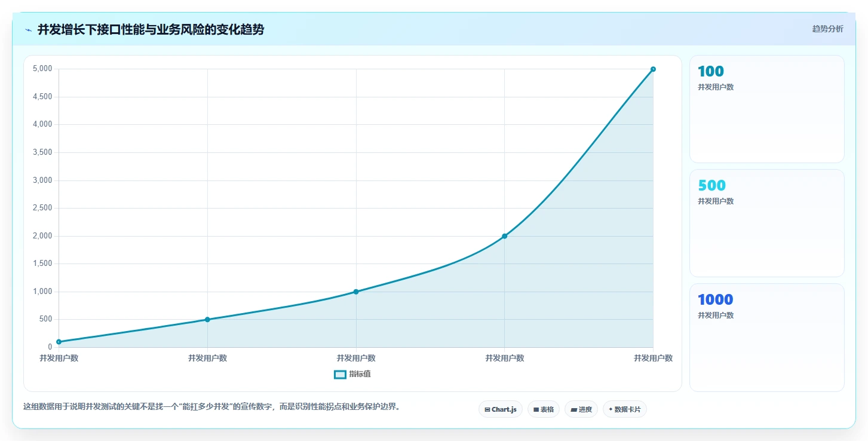Viewport: 868px width, 441px height.
Task: Click the data point at value 5,000
Action: 653,69
